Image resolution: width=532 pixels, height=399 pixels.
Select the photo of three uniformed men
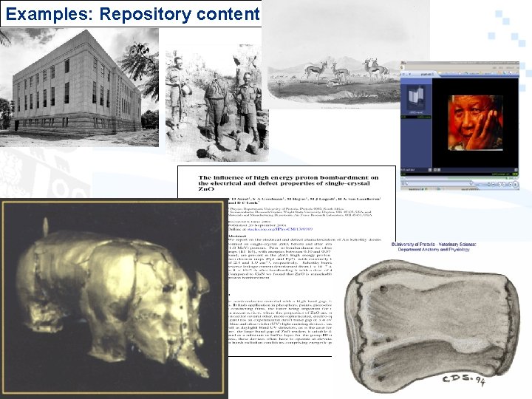[x=216, y=103]
